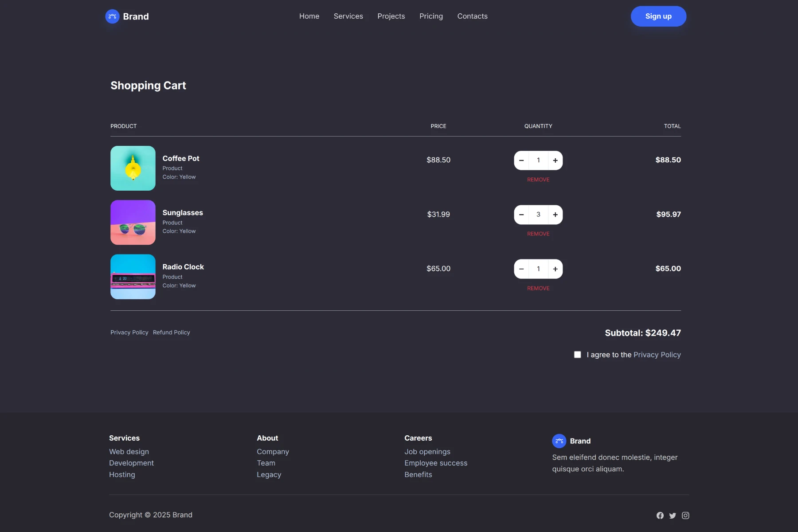Navigate to Contacts in the navbar

tap(472, 16)
